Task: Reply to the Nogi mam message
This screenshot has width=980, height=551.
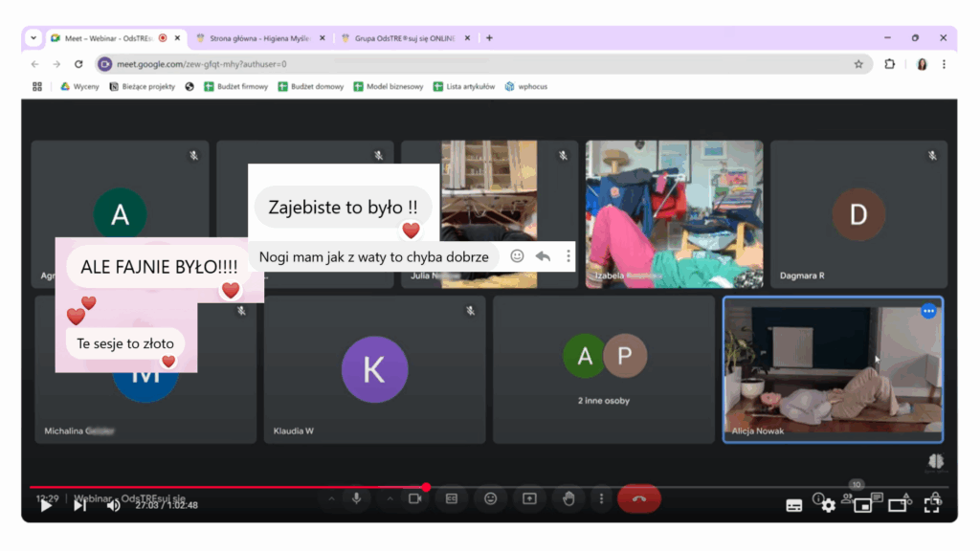Action: point(543,256)
